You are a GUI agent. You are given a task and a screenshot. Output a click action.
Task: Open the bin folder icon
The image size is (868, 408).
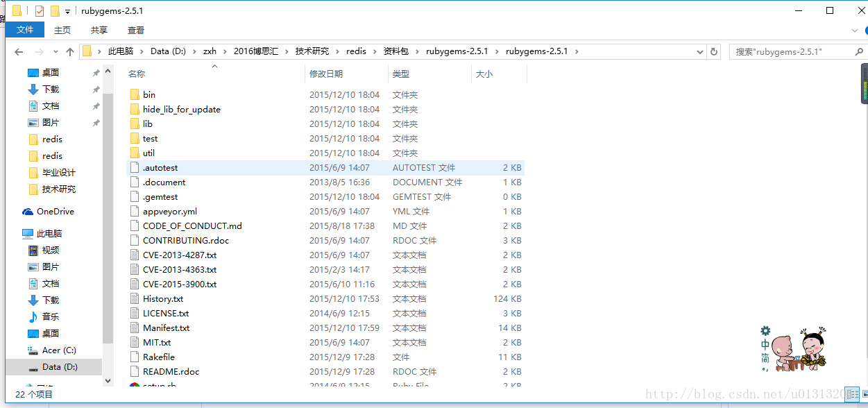(x=135, y=94)
